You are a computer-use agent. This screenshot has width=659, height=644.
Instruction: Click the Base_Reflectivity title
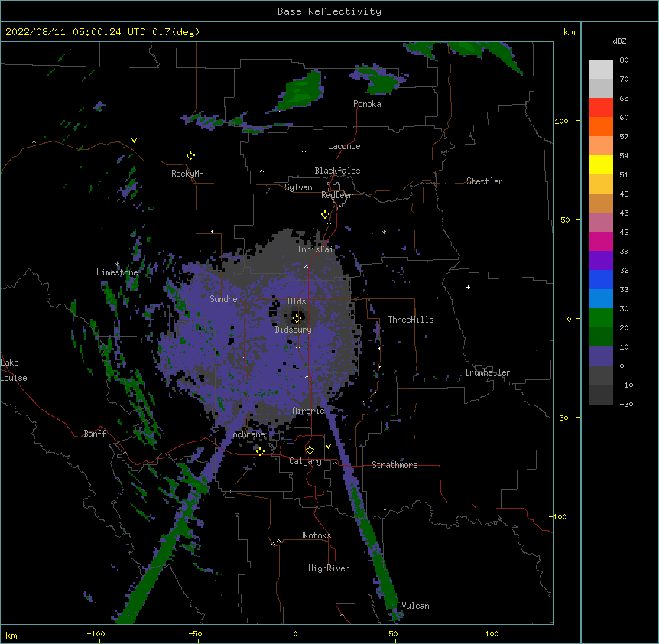pos(329,11)
